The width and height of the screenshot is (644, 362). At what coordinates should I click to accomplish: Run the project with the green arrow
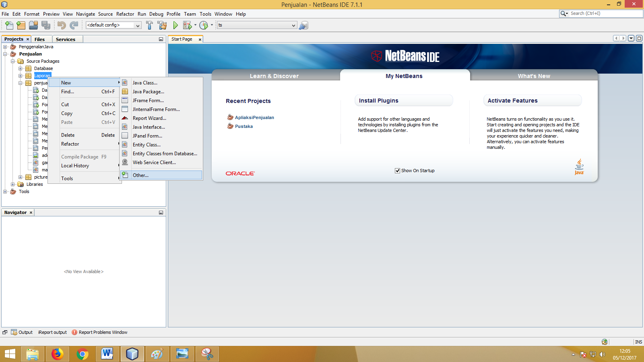(x=175, y=25)
